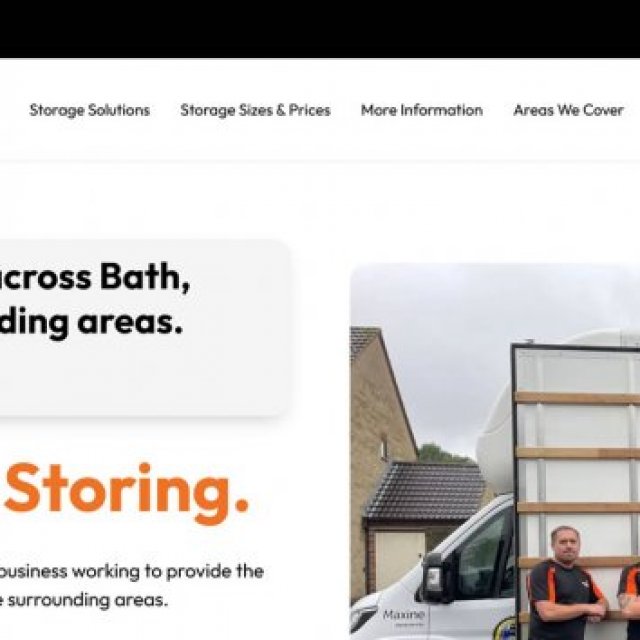640x640 pixels.
Task: Open the Storage Solutions menu item
Action: [90, 110]
